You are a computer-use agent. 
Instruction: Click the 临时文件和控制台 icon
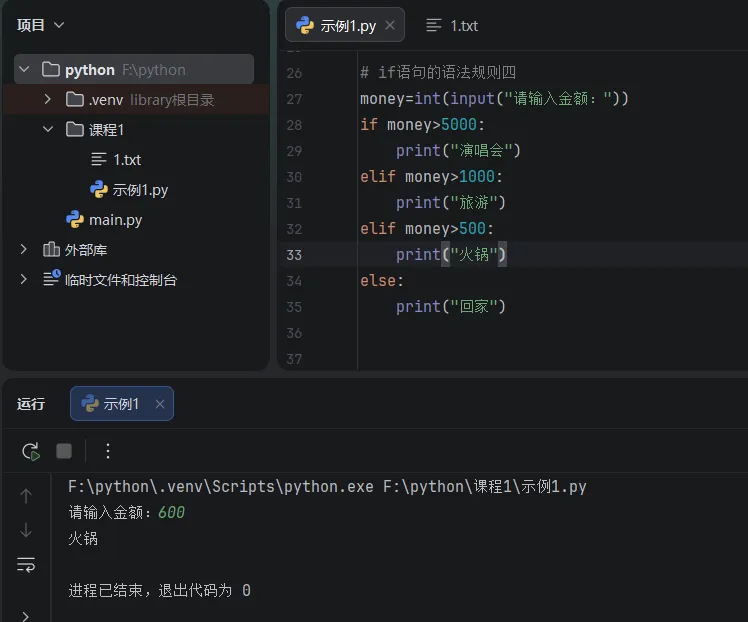[52, 278]
